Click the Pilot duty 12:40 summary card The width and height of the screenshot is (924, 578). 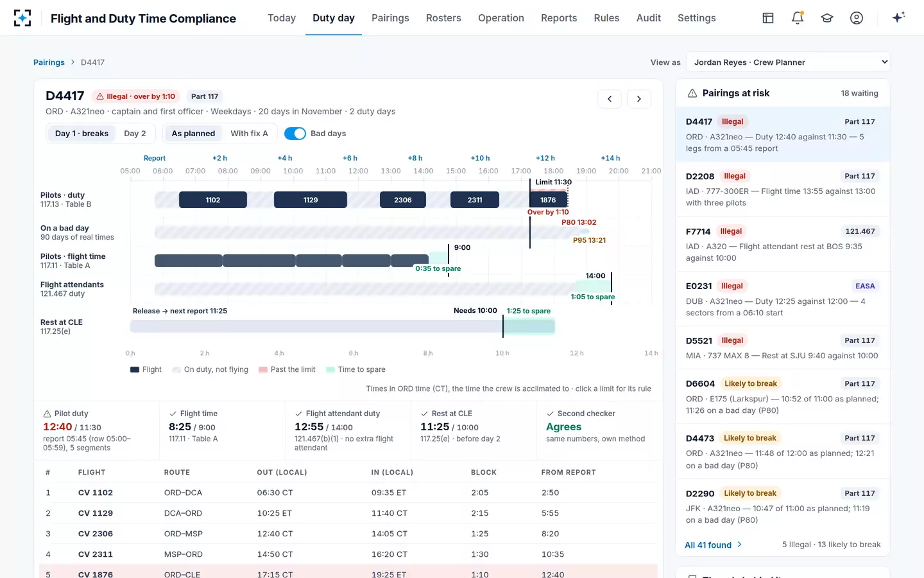(x=96, y=430)
